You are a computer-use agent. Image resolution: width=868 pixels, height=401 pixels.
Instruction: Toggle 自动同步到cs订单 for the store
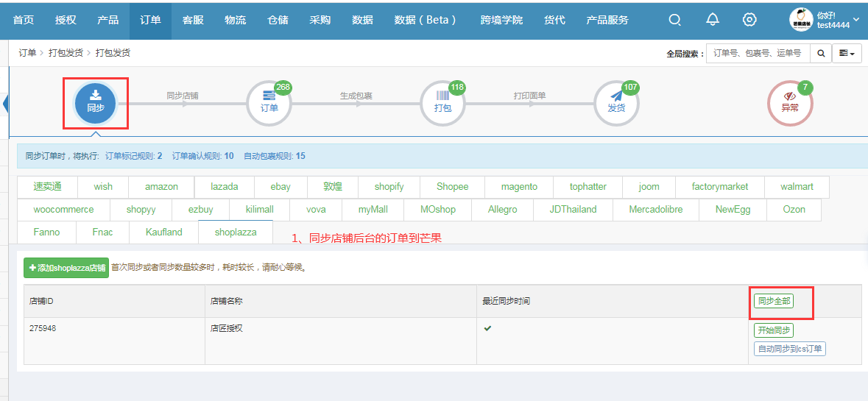pos(789,349)
